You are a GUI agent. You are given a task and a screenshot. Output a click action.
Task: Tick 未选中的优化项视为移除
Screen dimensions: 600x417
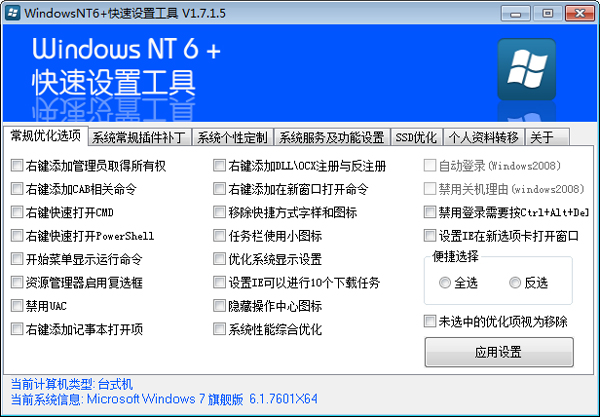[x=430, y=321]
